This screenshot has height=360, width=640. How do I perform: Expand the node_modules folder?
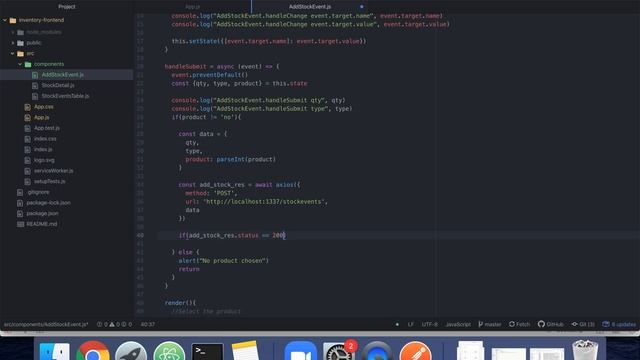point(13,32)
